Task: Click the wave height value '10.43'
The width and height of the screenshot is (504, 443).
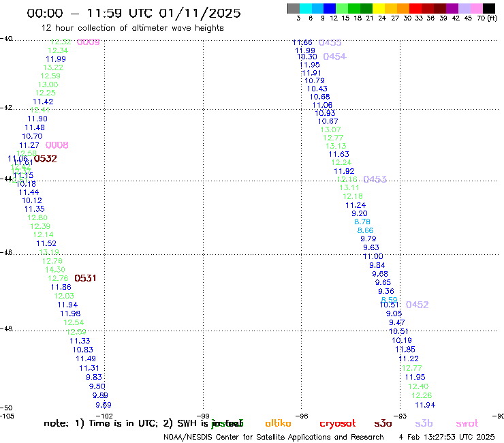Action: tap(317, 89)
